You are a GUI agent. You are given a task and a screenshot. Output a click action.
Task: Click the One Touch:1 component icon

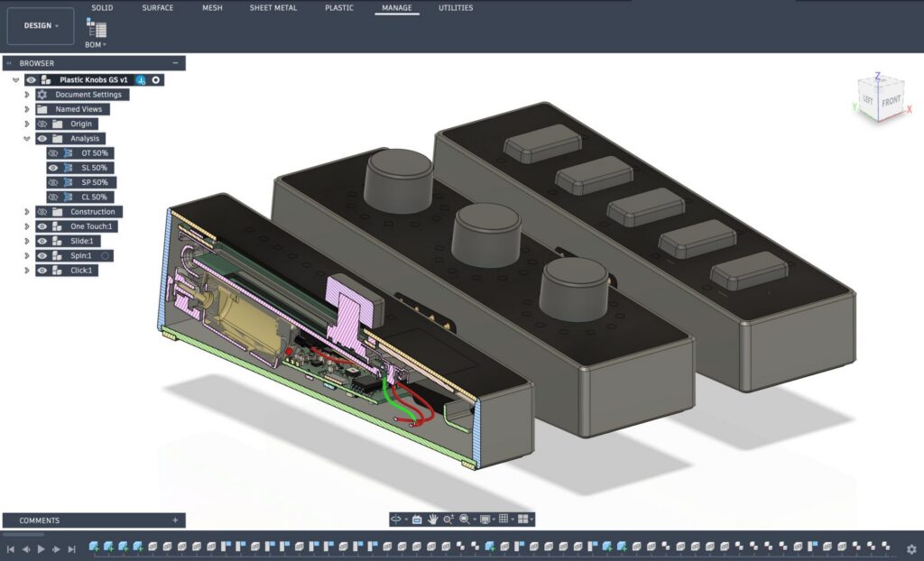click(57, 226)
